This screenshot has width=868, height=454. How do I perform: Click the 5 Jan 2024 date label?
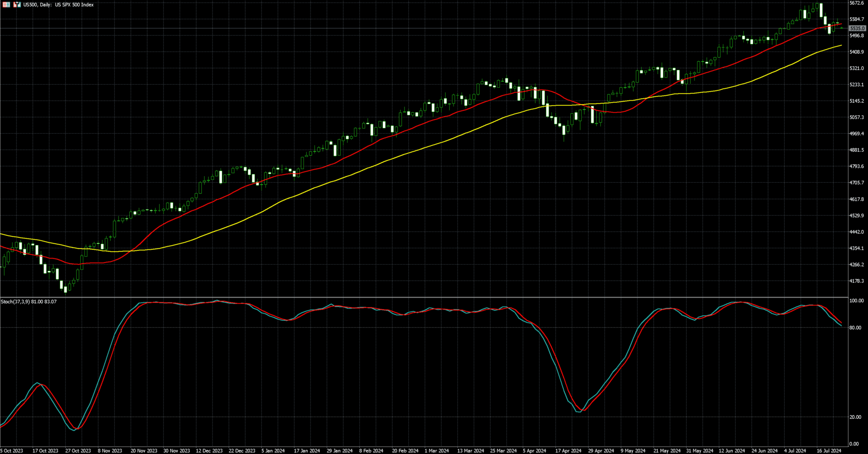point(273,451)
